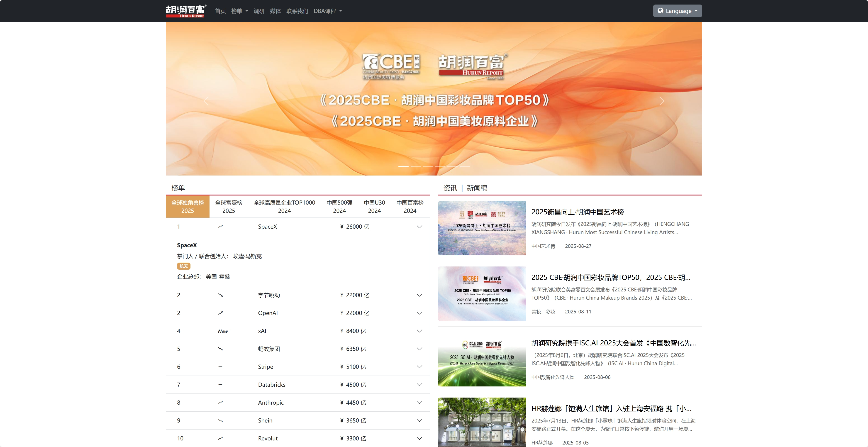Viewport: 868px width, 447px height.
Task: Click the unchanged rank dash beside Databricks
Action: [220, 385]
